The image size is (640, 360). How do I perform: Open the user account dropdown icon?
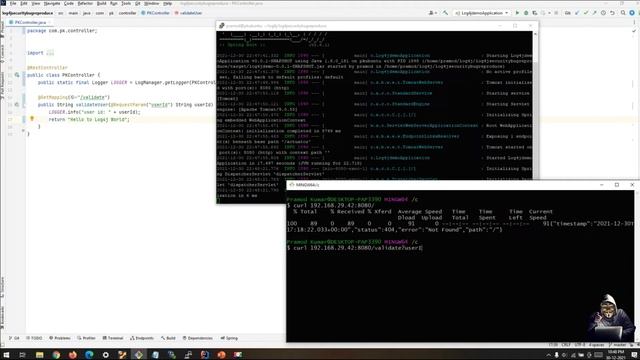[x=432, y=13]
